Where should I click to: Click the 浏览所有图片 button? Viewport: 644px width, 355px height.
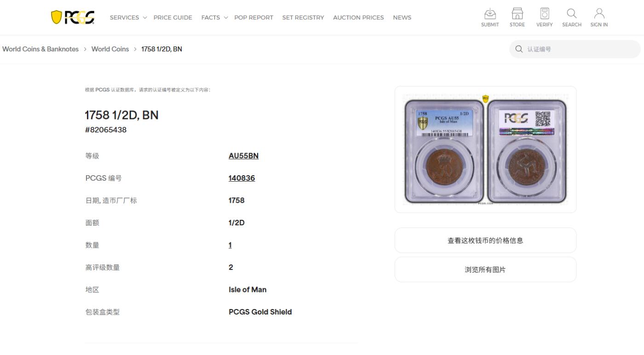coord(485,270)
